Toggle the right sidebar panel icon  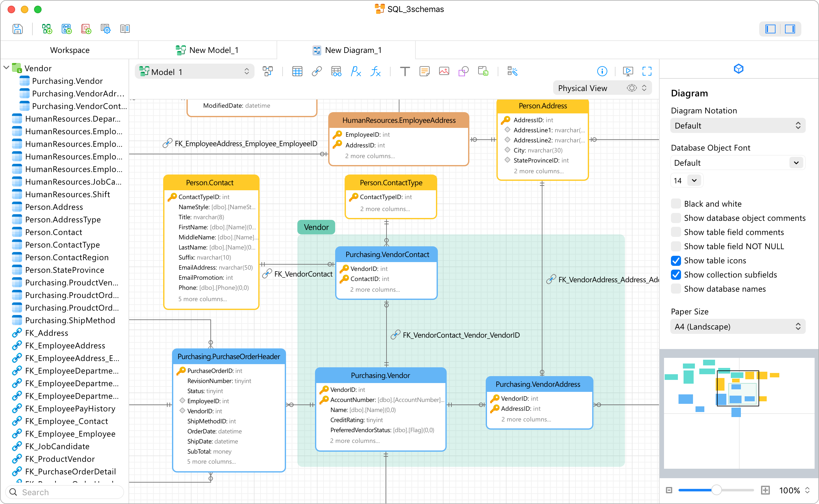tap(790, 29)
